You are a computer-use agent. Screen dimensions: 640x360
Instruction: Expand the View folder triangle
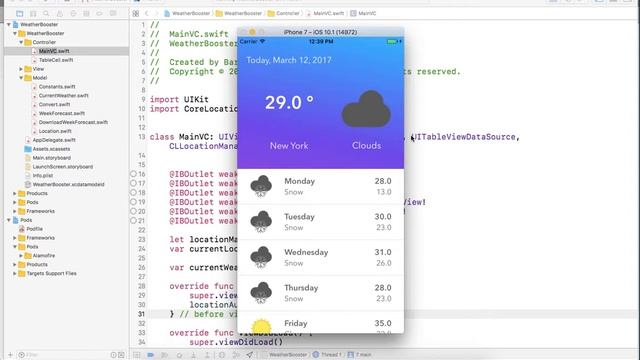(21, 69)
